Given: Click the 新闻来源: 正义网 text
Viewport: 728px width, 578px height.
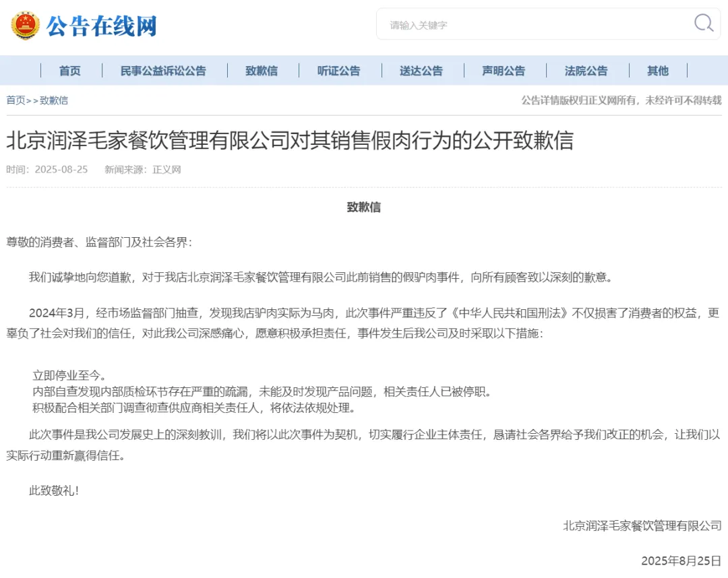Looking at the screenshot, I should 142,170.
